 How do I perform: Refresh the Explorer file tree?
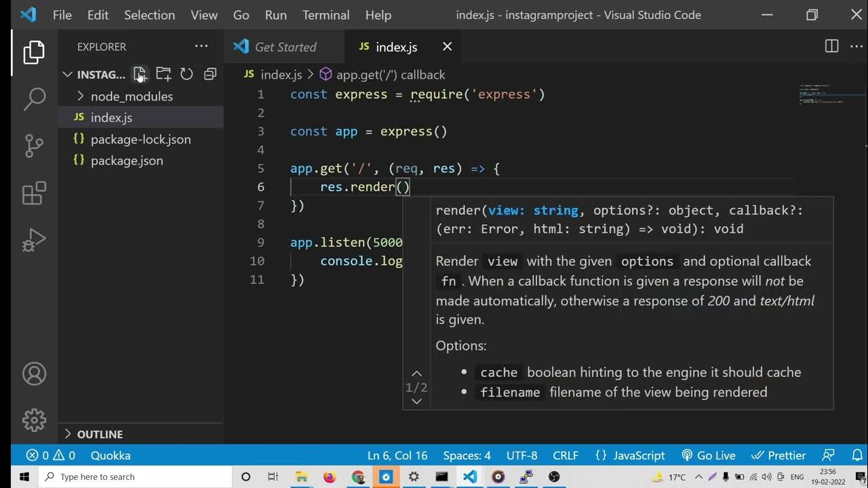click(x=186, y=74)
